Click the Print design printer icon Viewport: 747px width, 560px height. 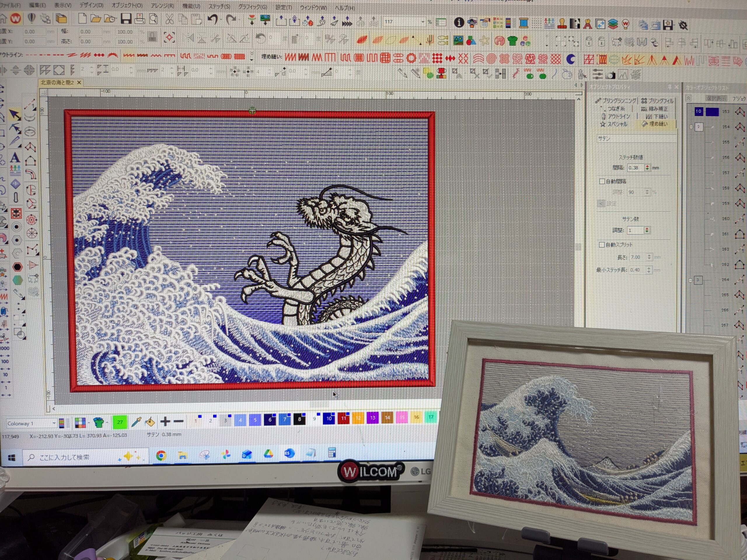tap(139, 19)
